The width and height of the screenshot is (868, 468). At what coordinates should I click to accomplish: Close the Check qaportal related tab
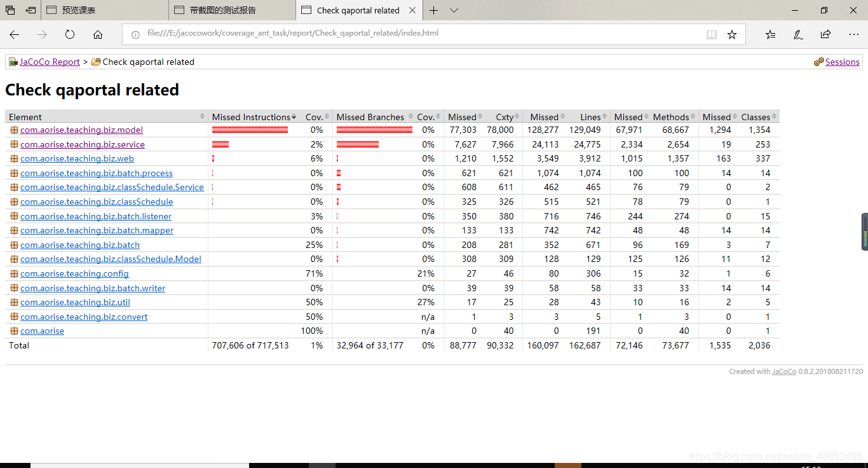(x=412, y=10)
